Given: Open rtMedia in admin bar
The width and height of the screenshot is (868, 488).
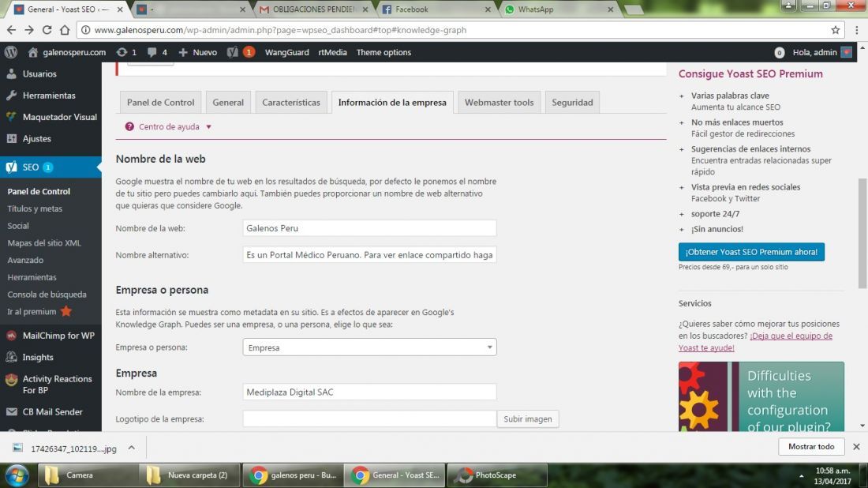Looking at the screenshot, I should click(333, 52).
